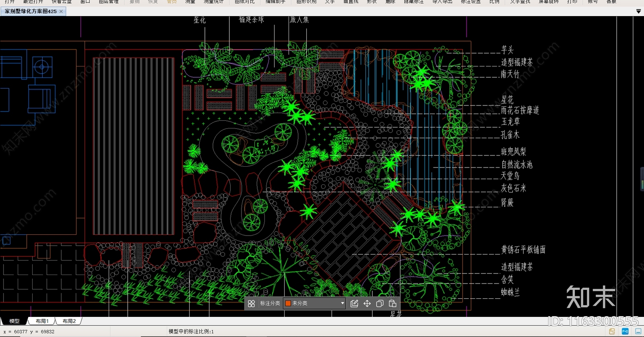Click the 自然流水池 label
644x337 pixels.
coord(517,165)
